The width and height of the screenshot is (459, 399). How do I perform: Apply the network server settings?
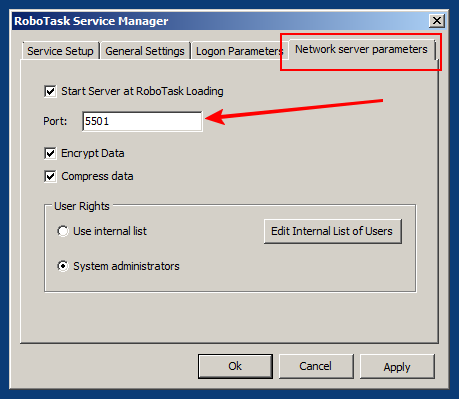[397, 366]
